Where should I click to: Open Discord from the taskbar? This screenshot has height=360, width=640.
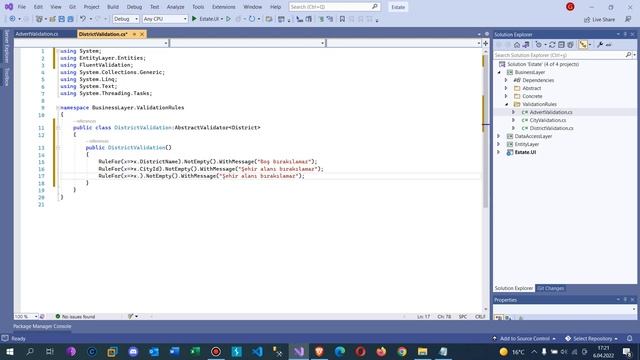133,351
